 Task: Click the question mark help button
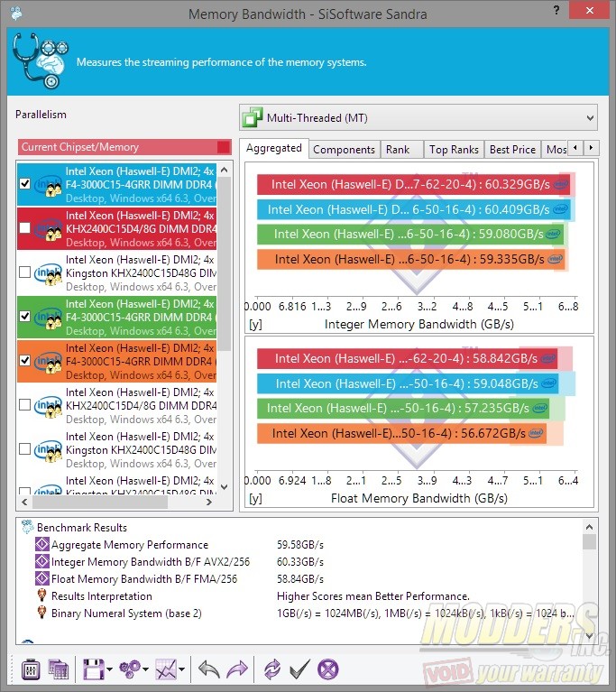tap(556, 10)
